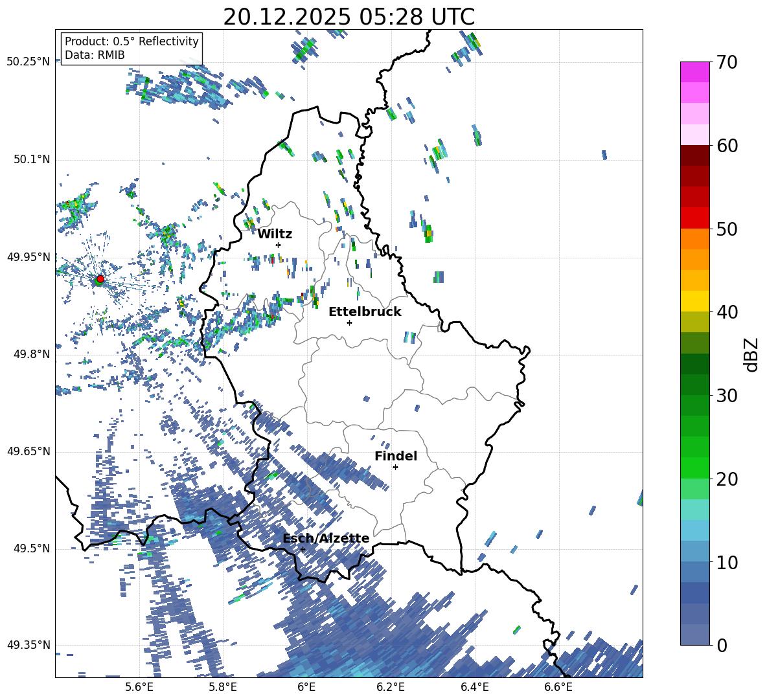Click the Esch/Alzette cross location marker
The image size is (767, 700).
tap(303, 549)
